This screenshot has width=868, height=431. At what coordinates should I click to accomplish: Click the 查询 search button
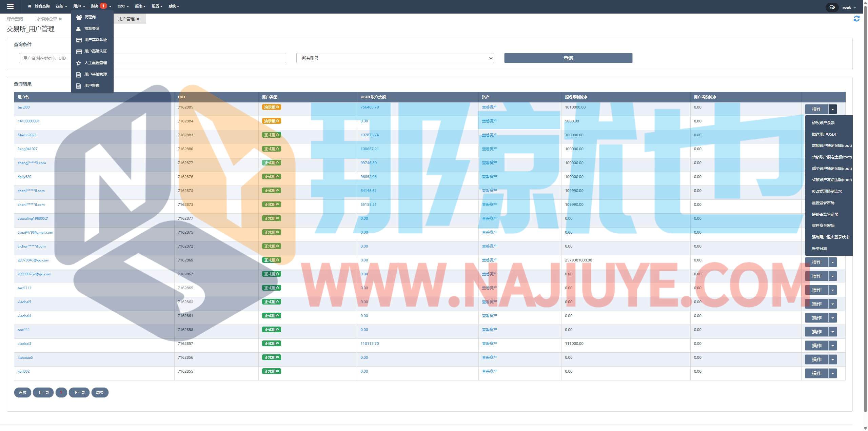(568, 58)
